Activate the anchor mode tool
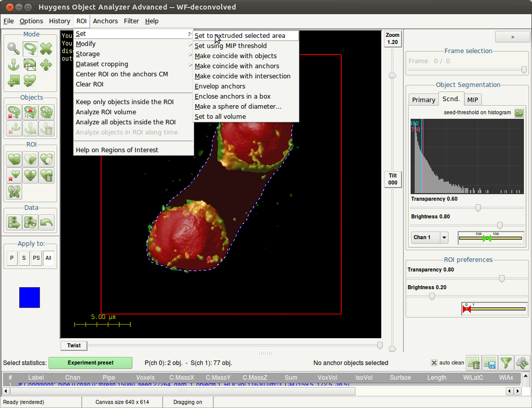This screenshot has height=408, width=532. pyautogui.click(x=14, y=65)
